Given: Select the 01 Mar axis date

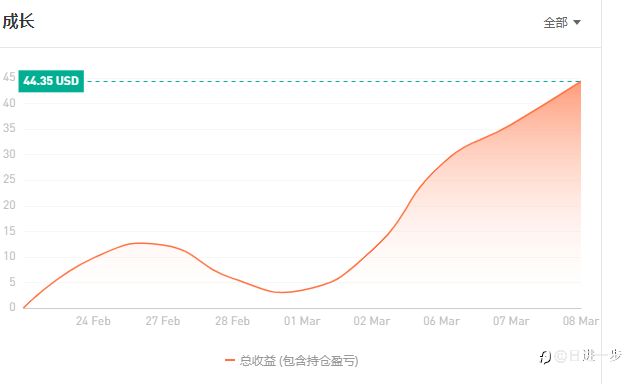Looking at the screenshot, I should pyautogui.click(x=302, y=321).
